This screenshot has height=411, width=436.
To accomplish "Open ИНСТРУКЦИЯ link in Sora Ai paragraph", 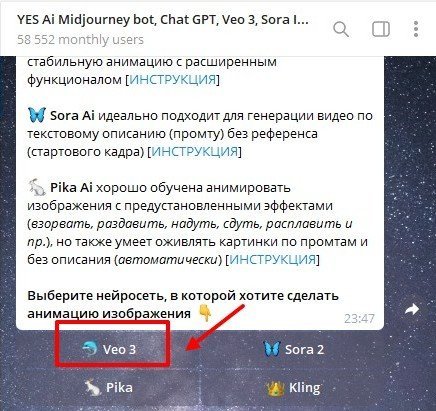I will tap(195, 152).
